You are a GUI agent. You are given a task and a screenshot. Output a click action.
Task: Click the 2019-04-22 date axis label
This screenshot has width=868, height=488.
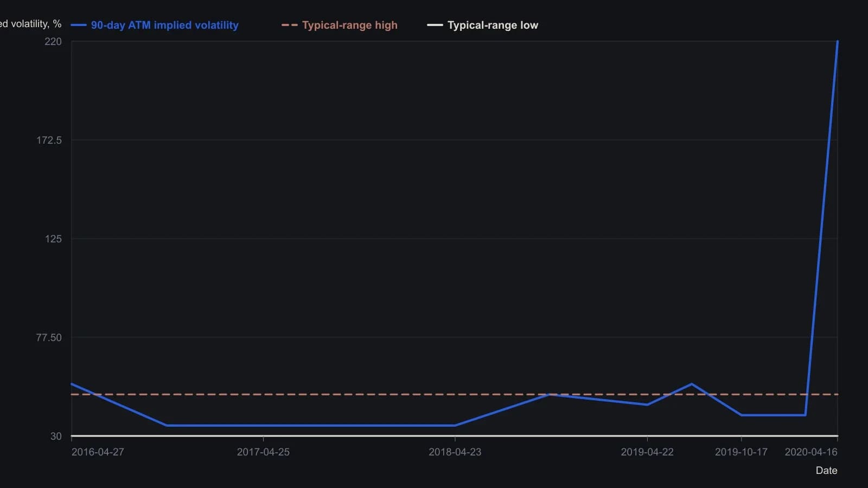tap(647, 452)
